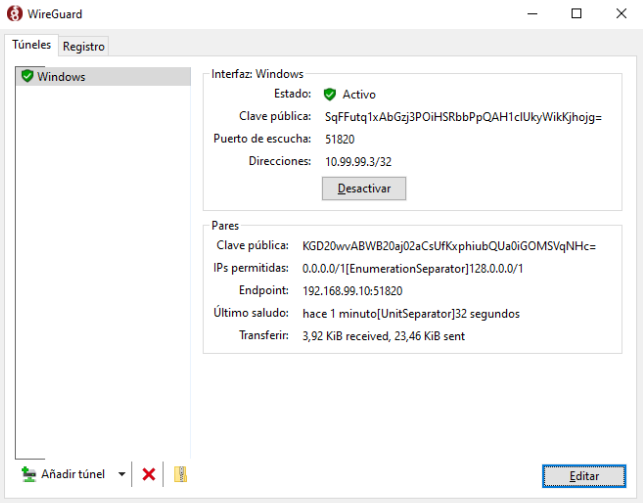The image size is (643, 503).
Task: Click the Activo status shield icon
Action: pos(329,95)
